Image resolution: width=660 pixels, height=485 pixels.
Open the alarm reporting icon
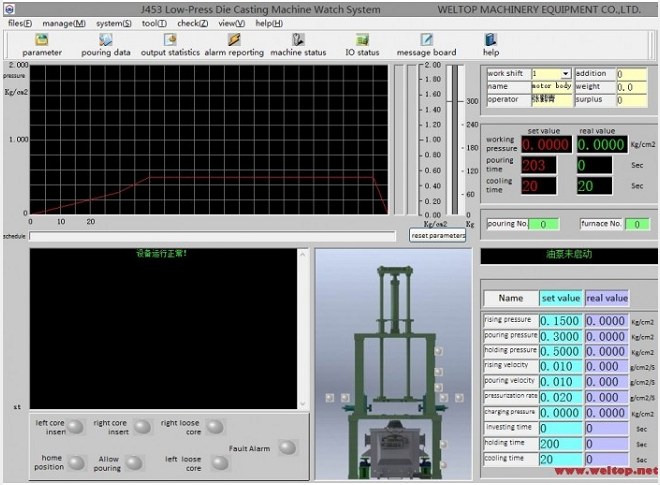(x=233, y=40)
